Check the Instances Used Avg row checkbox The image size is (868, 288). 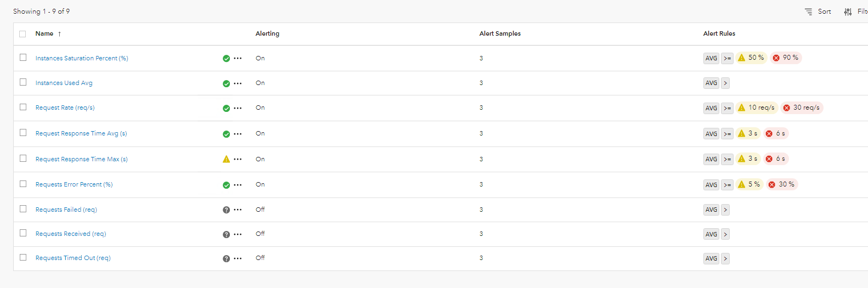[x=23, y=82]
